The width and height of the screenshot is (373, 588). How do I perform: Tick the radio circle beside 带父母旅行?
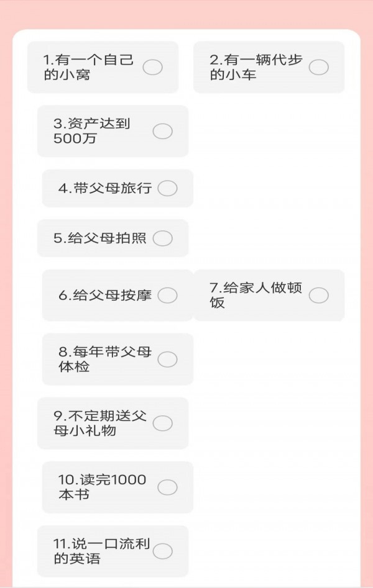[167, 188]
